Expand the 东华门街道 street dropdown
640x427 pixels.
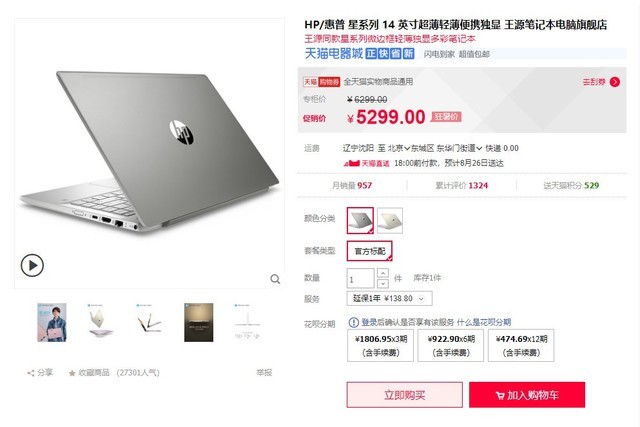click(x=459, y=148)
